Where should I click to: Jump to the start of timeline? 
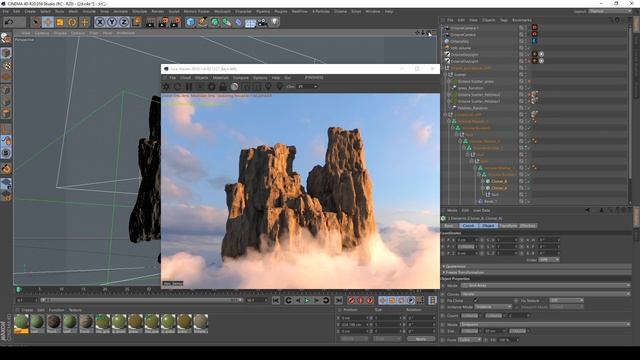(276, 300)
